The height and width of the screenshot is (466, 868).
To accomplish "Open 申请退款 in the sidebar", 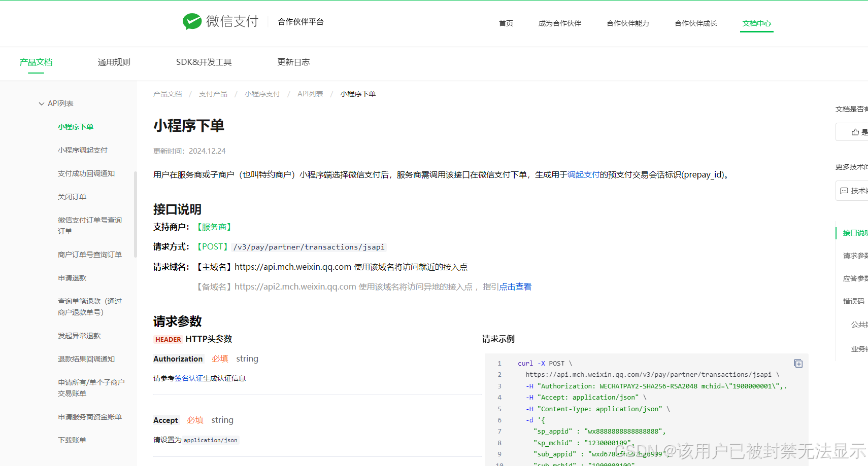I will point(72,278).
